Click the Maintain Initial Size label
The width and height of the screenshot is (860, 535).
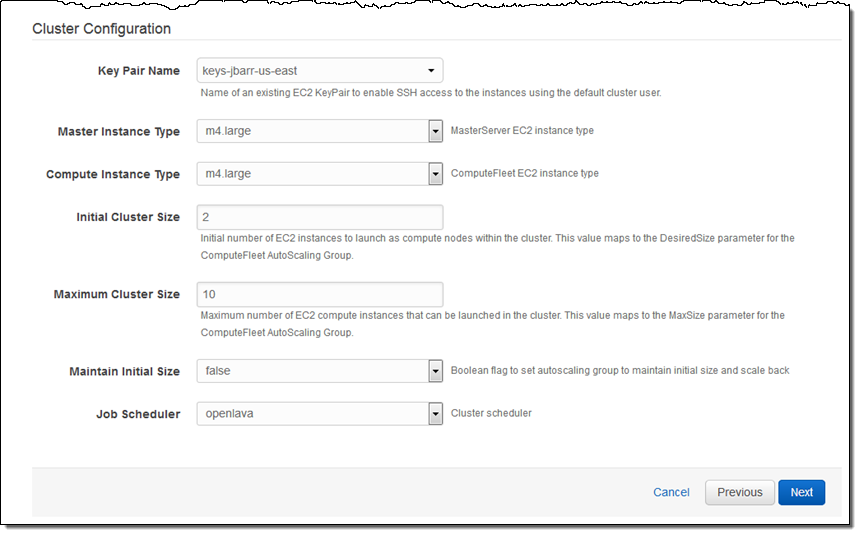coord(124,371)
